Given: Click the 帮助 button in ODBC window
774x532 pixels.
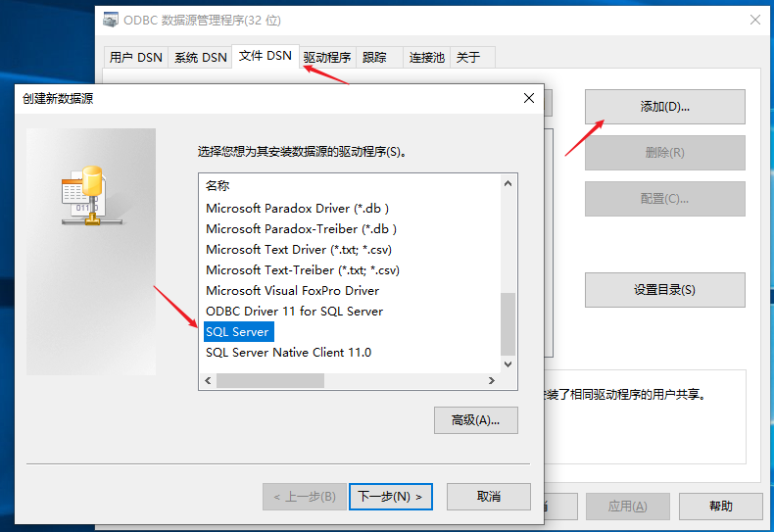Looking at the screenshot, I should click(721, 506).
